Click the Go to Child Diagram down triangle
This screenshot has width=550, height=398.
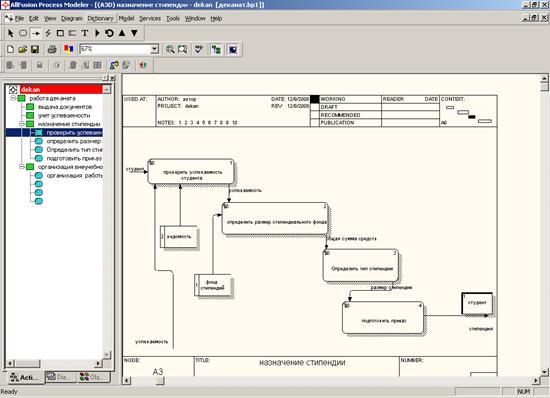pos(134,33)
